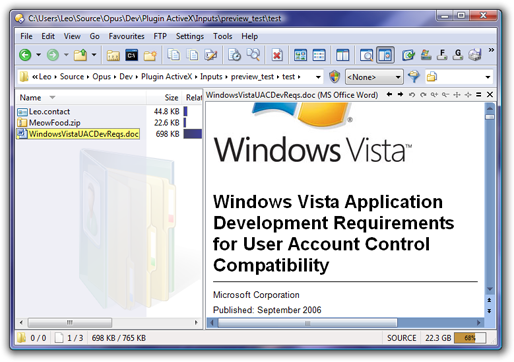The image size is (514, 362).
Task: Click the filter funnel icon
Action: pos(414,77)
